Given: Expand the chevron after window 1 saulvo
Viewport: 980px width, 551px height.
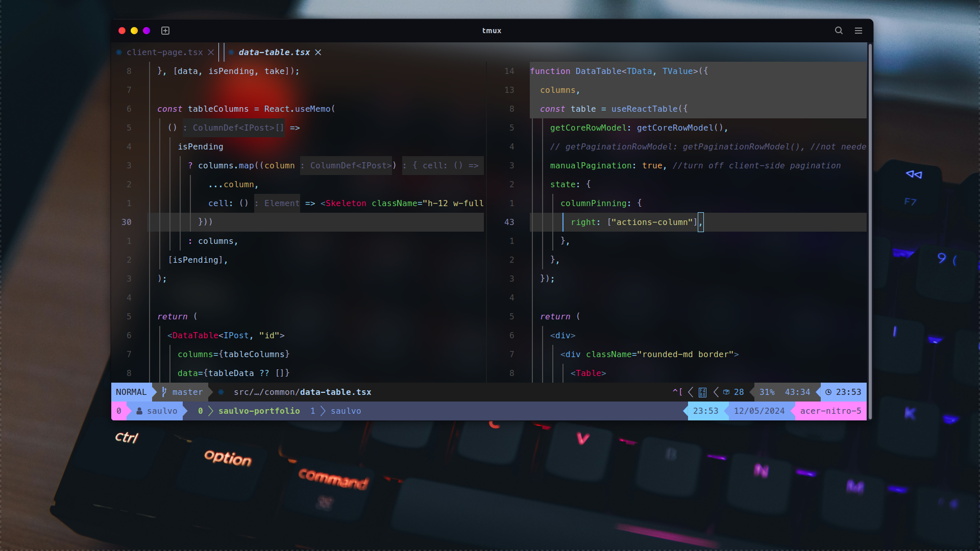Looking at the screenshot, I should point(323,411).
